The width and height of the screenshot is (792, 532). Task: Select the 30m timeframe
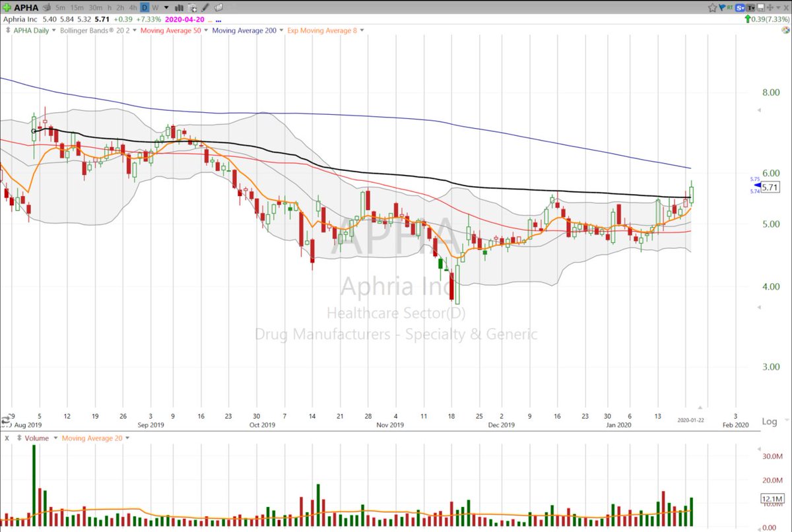pyautogui.click(x=96, y=8)
